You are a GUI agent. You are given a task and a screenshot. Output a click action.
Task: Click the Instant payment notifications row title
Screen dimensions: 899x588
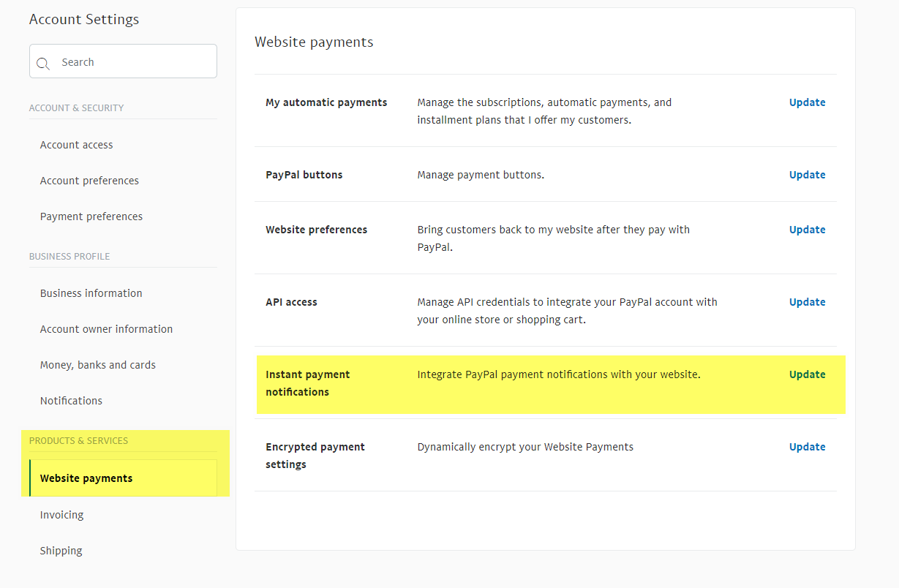[308, 383]
